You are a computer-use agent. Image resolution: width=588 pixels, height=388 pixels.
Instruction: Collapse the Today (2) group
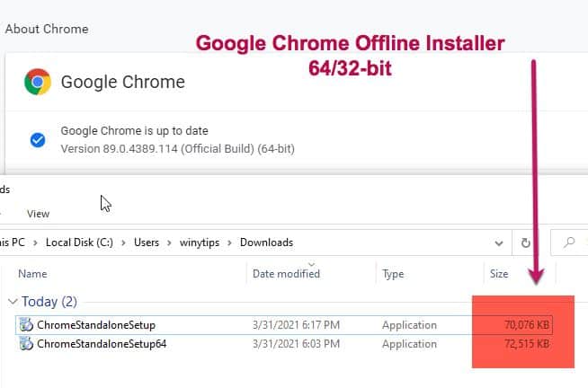click(x=13, y=301)
